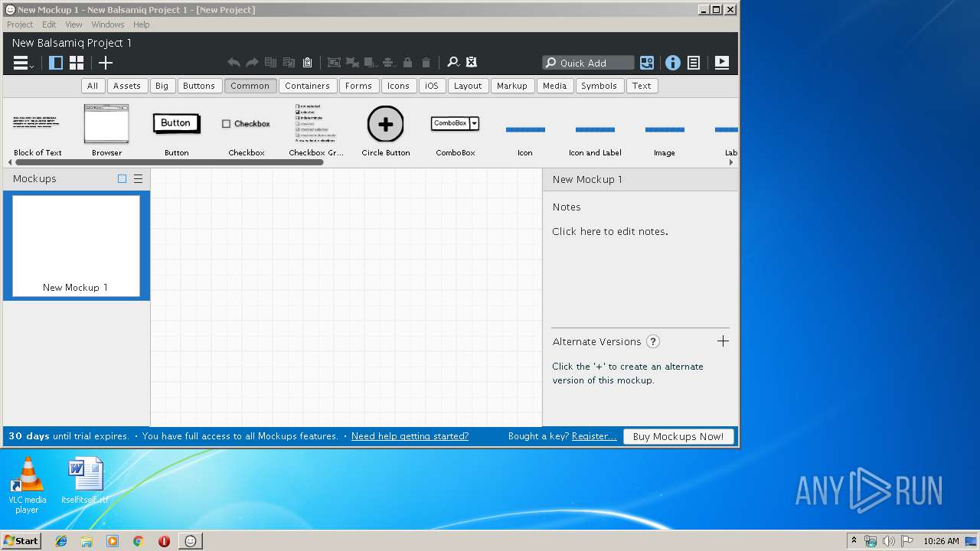The height and width of the screenshot is (551, 980).
Task: Open the zoom magnifier dropdown
Action: coord(453,63)
